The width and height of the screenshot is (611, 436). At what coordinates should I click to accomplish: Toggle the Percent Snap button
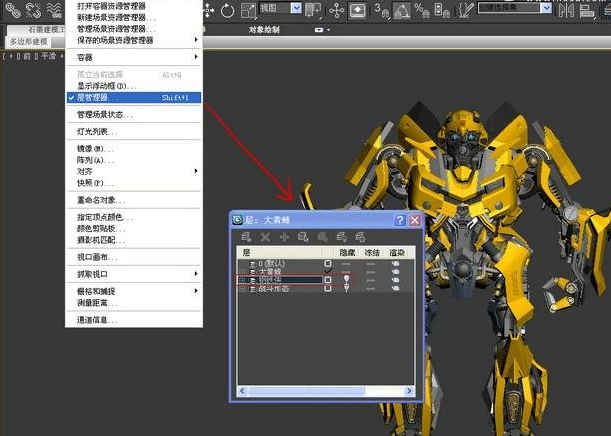(x=422, y=11)
